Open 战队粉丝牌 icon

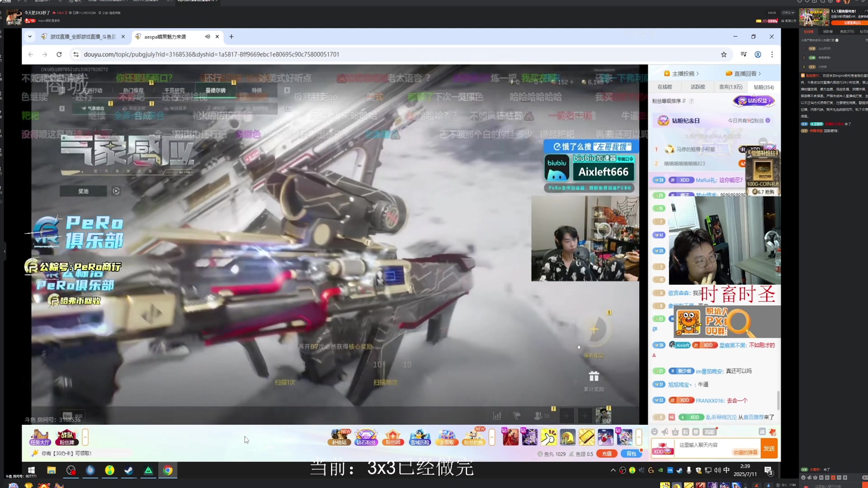pyautogui.click(x=67, y=437)
